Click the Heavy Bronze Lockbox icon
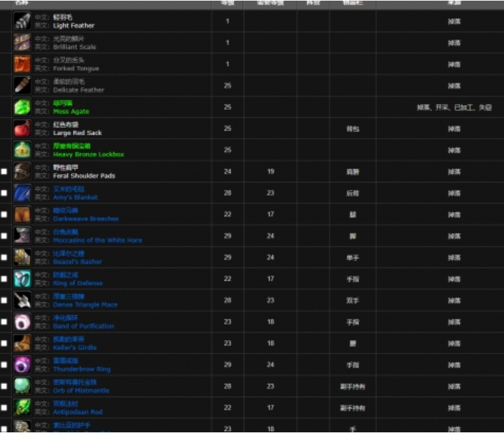 pyautogui.click(x=22, y=150)
